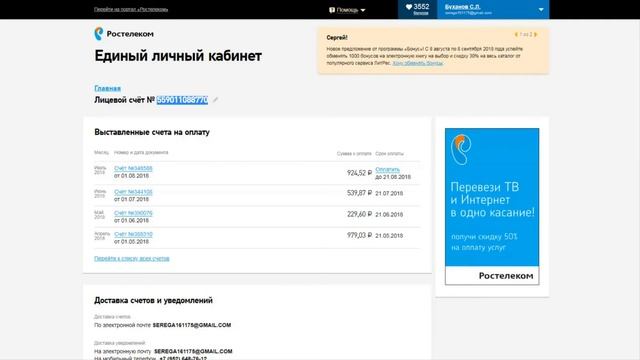This screenshot has height=360, width=640.
Task: Open the invoice dated 01.08.2018
Action: pyautogui.click(x=133, y=168)
